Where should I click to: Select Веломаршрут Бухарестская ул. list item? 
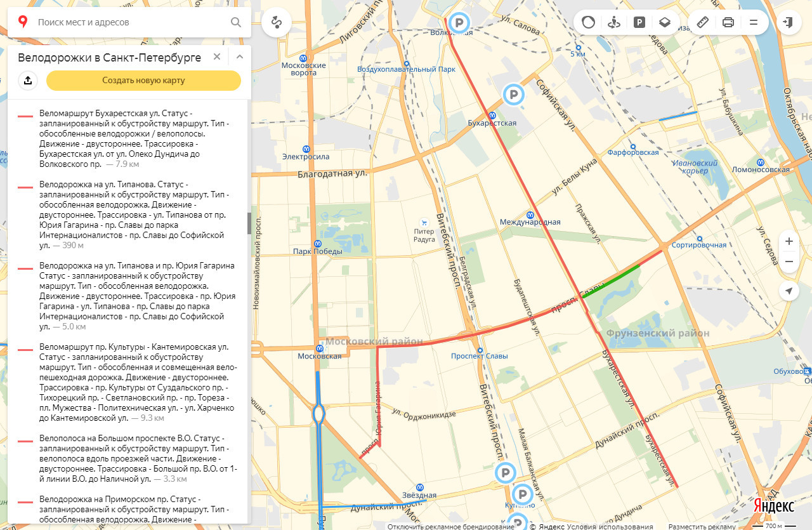[129, 138]
